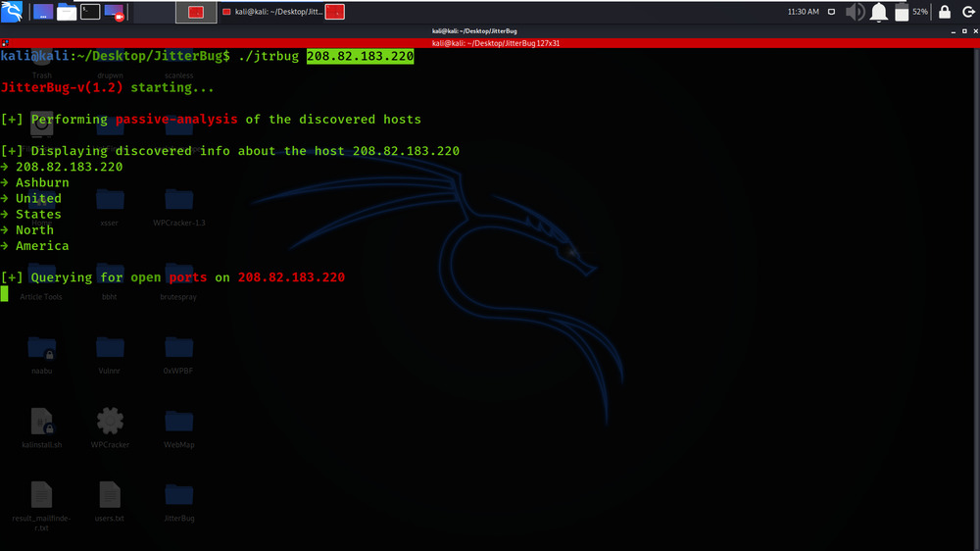Viewport: 980px width, 551px height.
Task: Click the terminal vertical scrollbar
Action: pyautogui.click(x=976, y=299)
